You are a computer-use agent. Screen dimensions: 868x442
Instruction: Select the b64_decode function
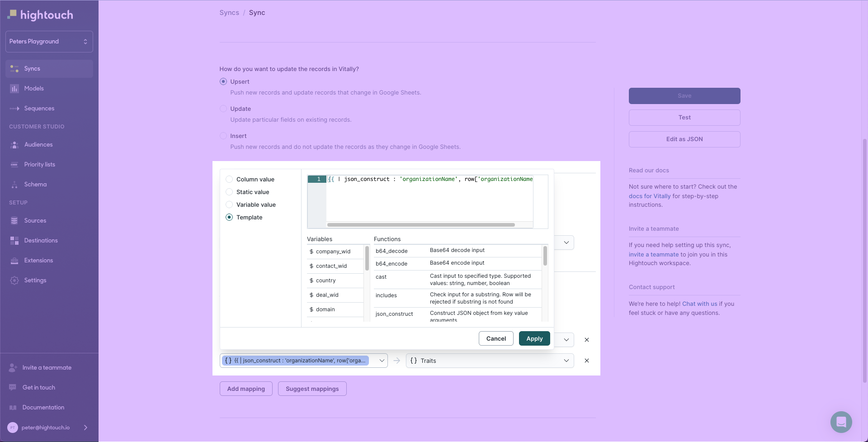coord(458,251)
